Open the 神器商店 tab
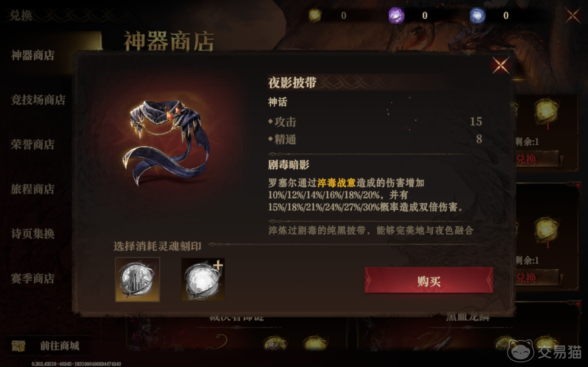This screenshot has height=367, width=588. (33, 55)
